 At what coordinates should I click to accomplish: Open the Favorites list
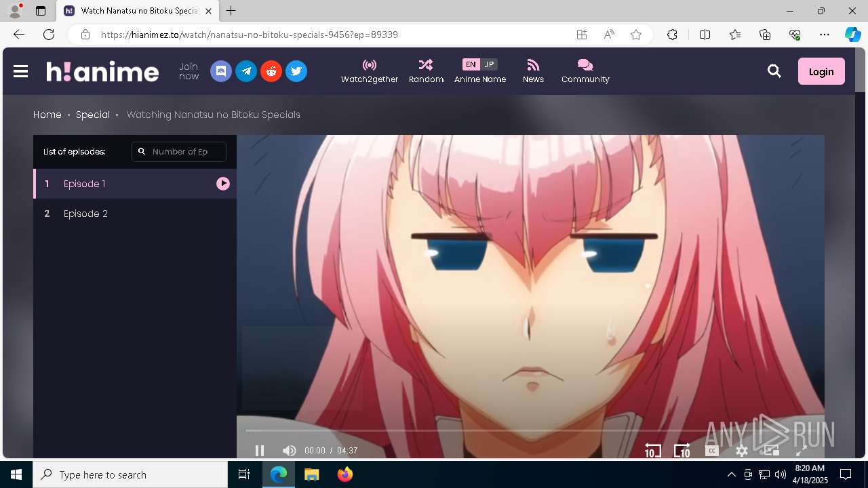[735, 35]
